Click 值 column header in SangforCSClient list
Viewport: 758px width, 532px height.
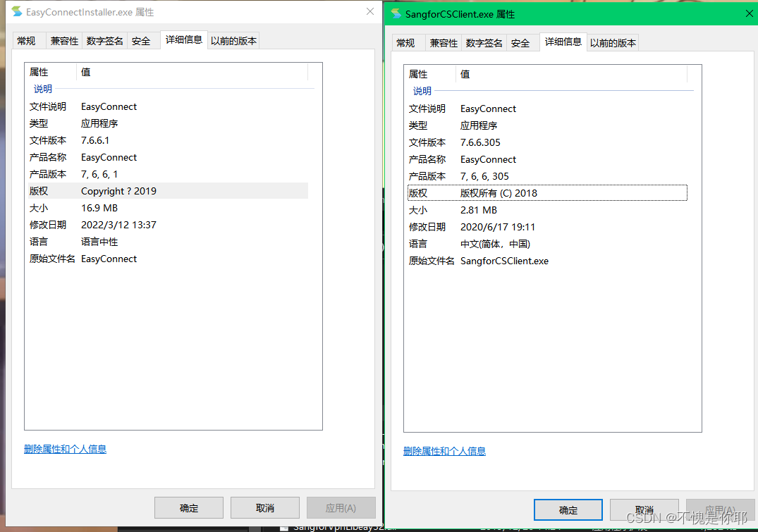[571, 74]
